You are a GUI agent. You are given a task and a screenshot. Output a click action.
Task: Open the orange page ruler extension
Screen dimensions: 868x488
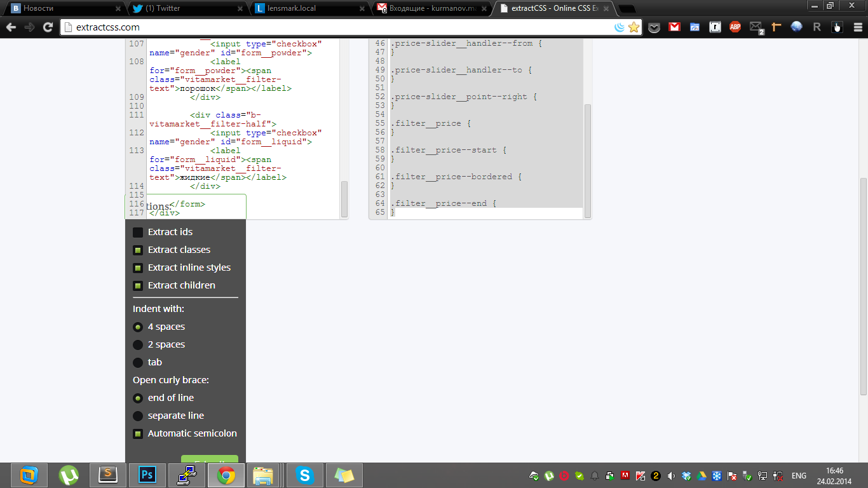776,27
